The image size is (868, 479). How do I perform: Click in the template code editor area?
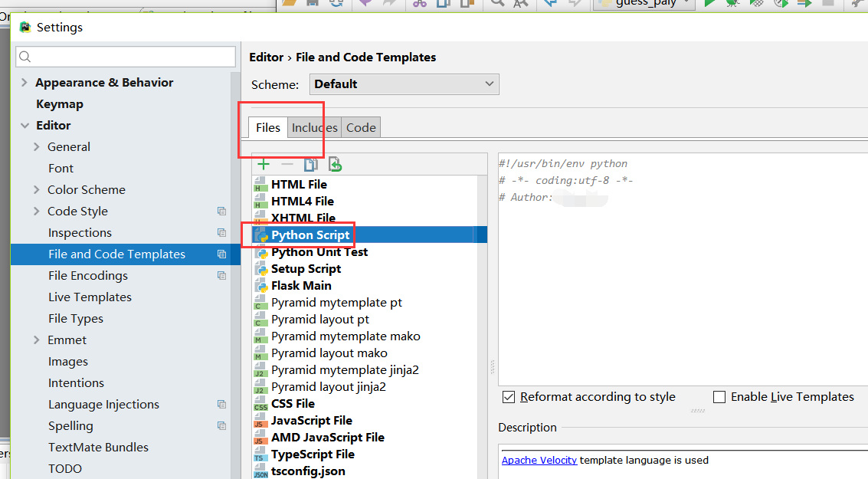pos(683,270)
